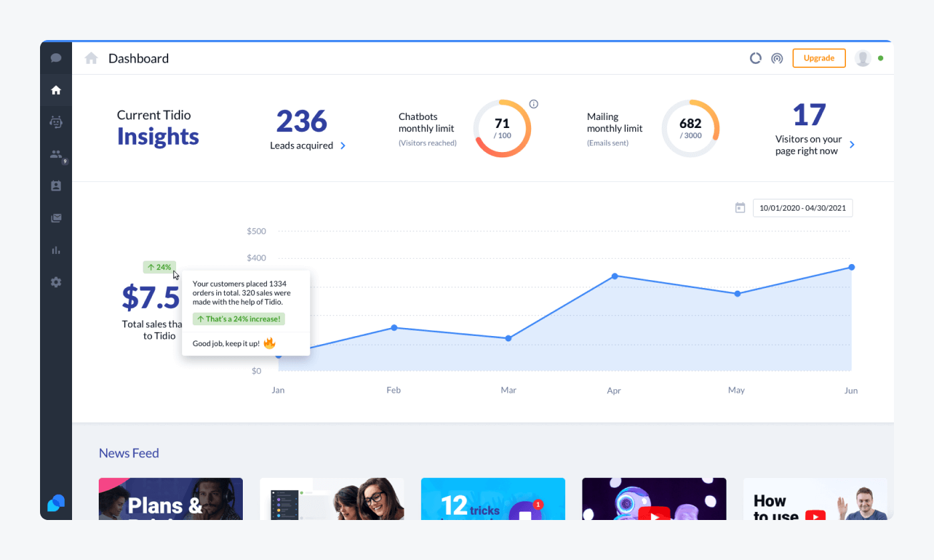Click the info icon near chatbots limit
This screenshot has height=560, width=934.
coord(533,103)
